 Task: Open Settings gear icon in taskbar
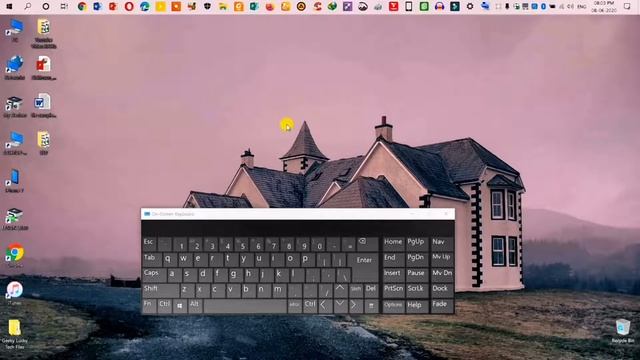[470, 7]
